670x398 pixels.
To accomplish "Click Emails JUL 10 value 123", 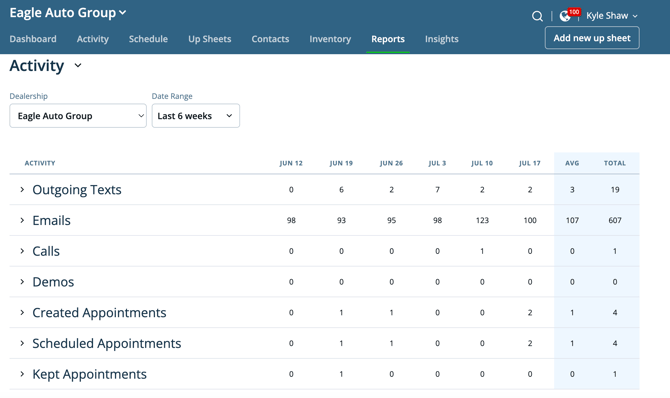I will click(x=482, y=220).
